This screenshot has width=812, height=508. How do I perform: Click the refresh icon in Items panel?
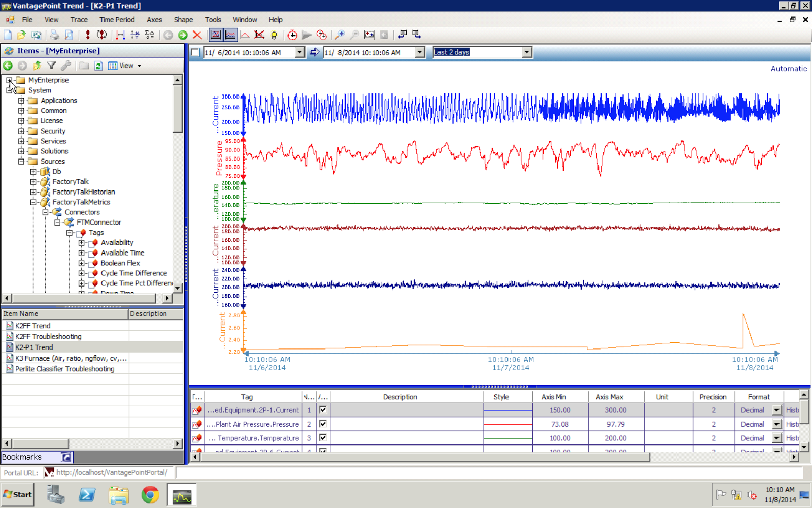point(98,66)
